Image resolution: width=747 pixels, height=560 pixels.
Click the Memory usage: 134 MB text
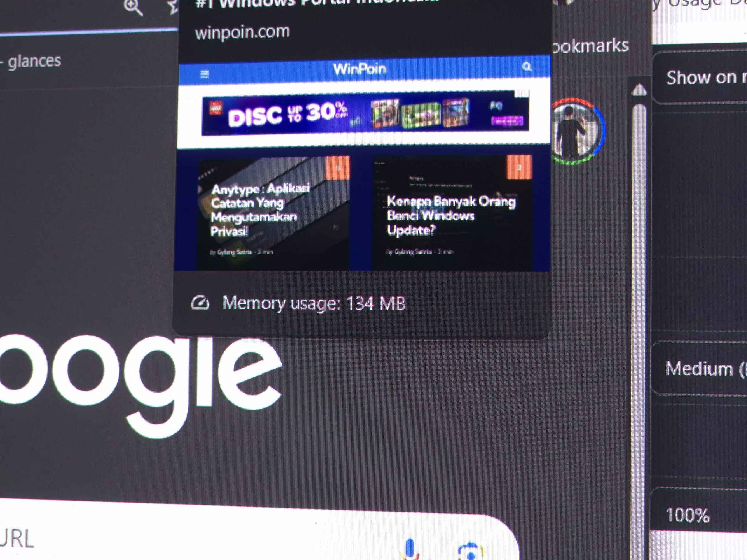click(314, 303)
